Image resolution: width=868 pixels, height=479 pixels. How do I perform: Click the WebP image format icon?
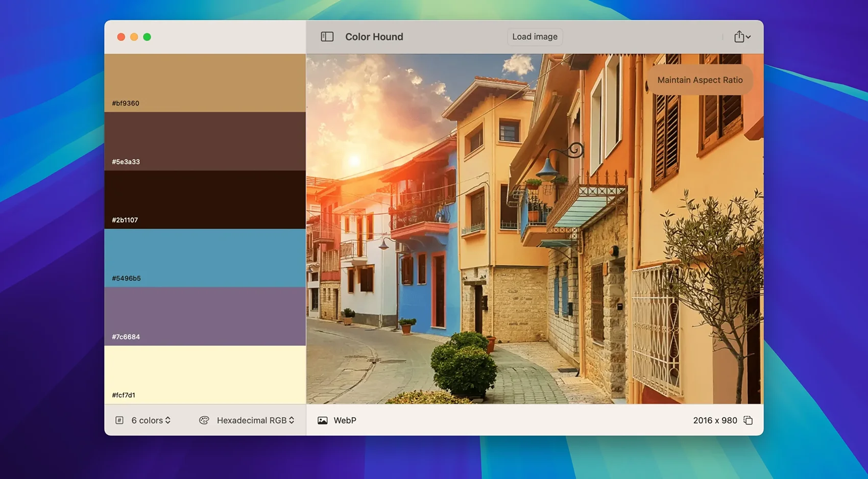point(323,420)
